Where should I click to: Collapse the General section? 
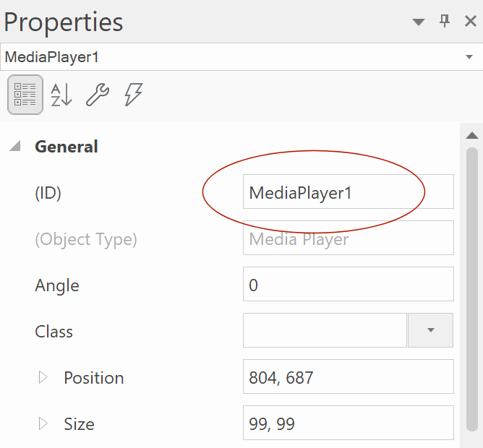click(x=14, y=147)
